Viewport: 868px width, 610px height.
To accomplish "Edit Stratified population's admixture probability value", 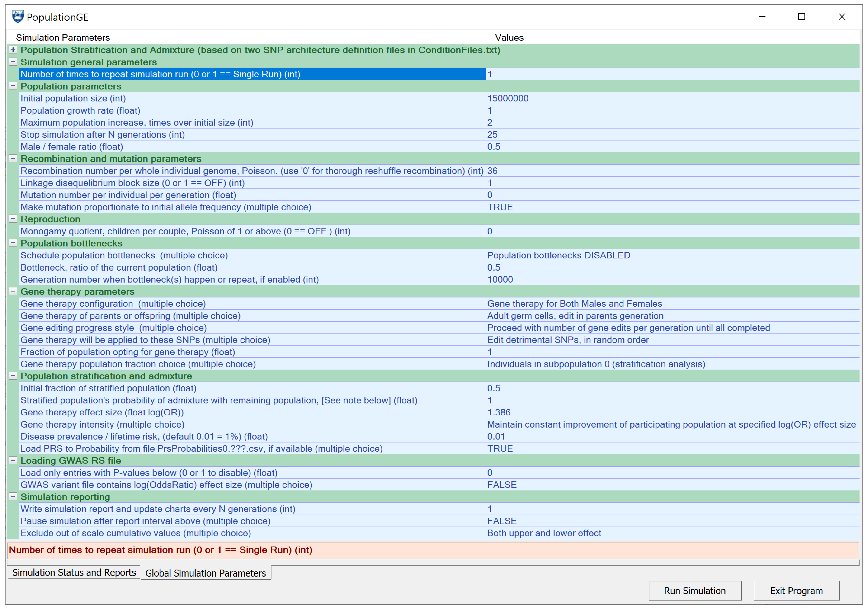I will click(673, 400).
